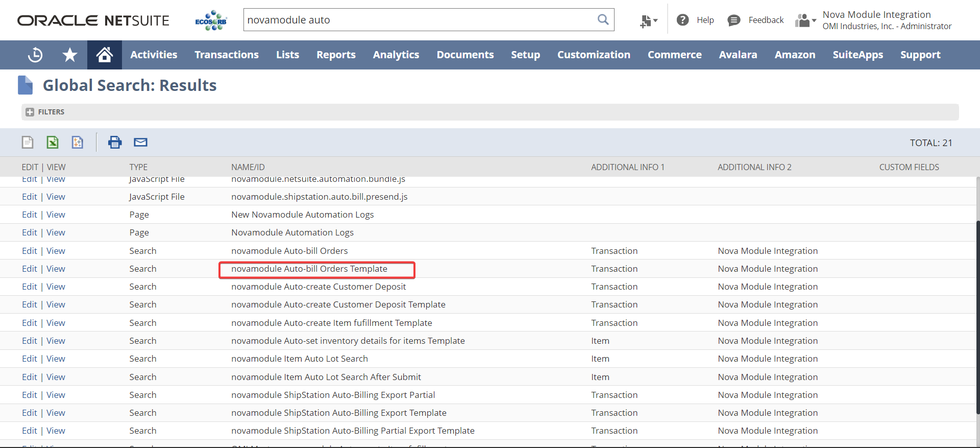Open the Shortcuts star menu
This screenshot has height=448, width=980.
(x=70, y=55)
